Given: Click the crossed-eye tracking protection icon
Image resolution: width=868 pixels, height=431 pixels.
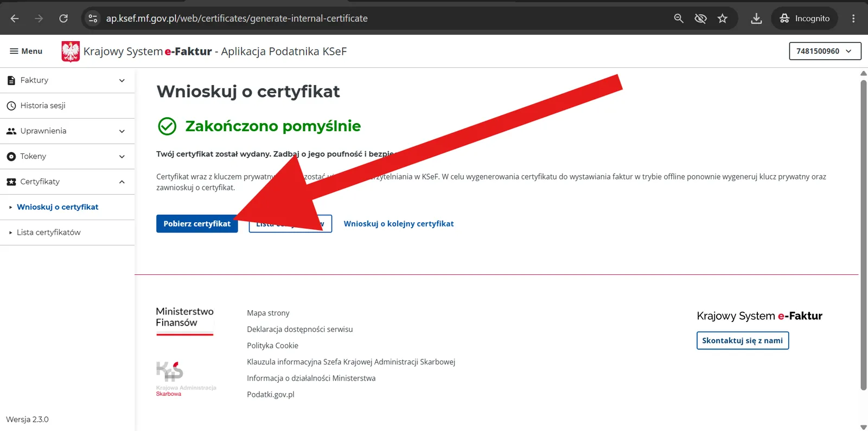Looking at the screenshot, I should pos(700,18).
